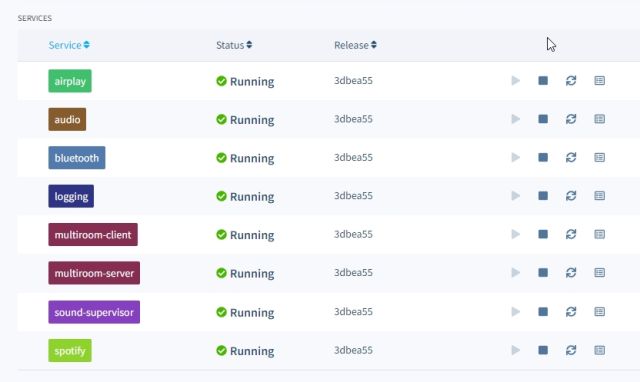Click the purple sound-supervisor tag
The height and width of the screenshot is (382, 640).
pyautogui.click(x=94, y=312)
